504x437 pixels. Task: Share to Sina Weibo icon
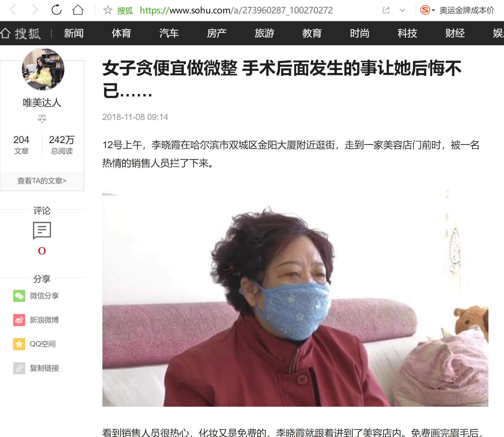pos(19,320)
